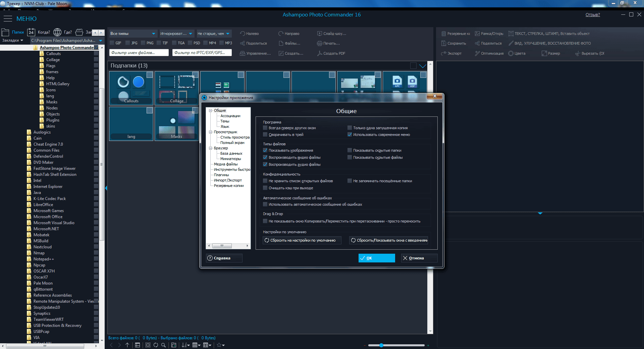Collapse the Общие tree node
This screenshot has height=349, width=644.
click(211, 110)
